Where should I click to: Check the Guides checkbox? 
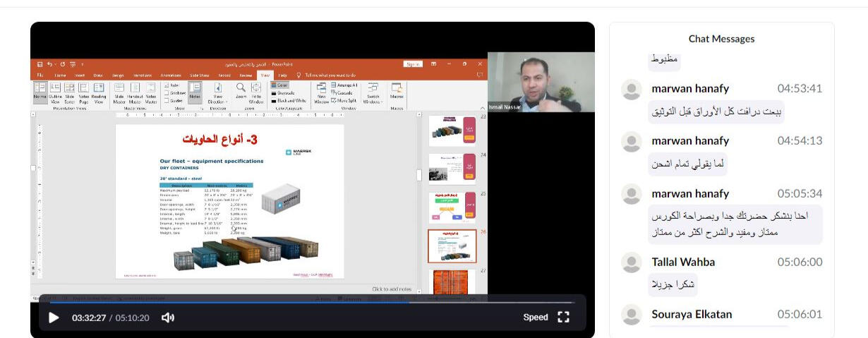(x=167, y=100)
